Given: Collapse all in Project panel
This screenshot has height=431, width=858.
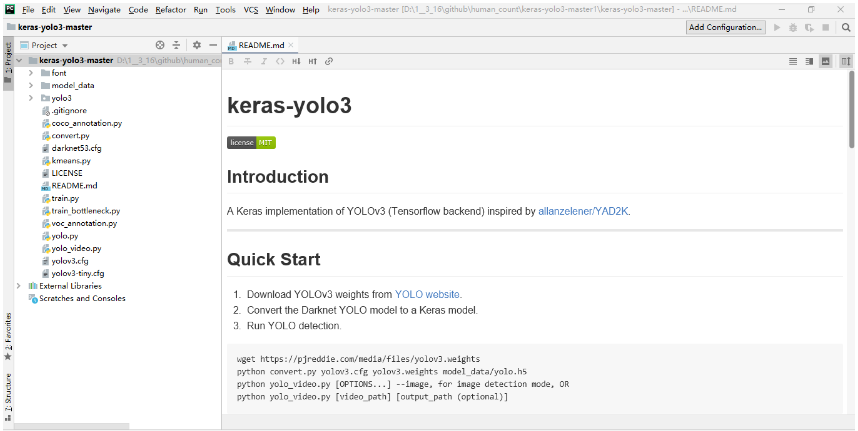Looking at the screenshot, I should pos(176,45).
